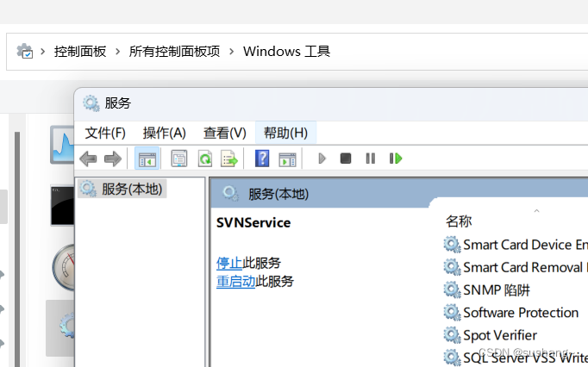This screenshot has height=367, width=588.
Task: Toggle the show/hide console tree button
Action: pyautogui.click(x=147, y=159)
